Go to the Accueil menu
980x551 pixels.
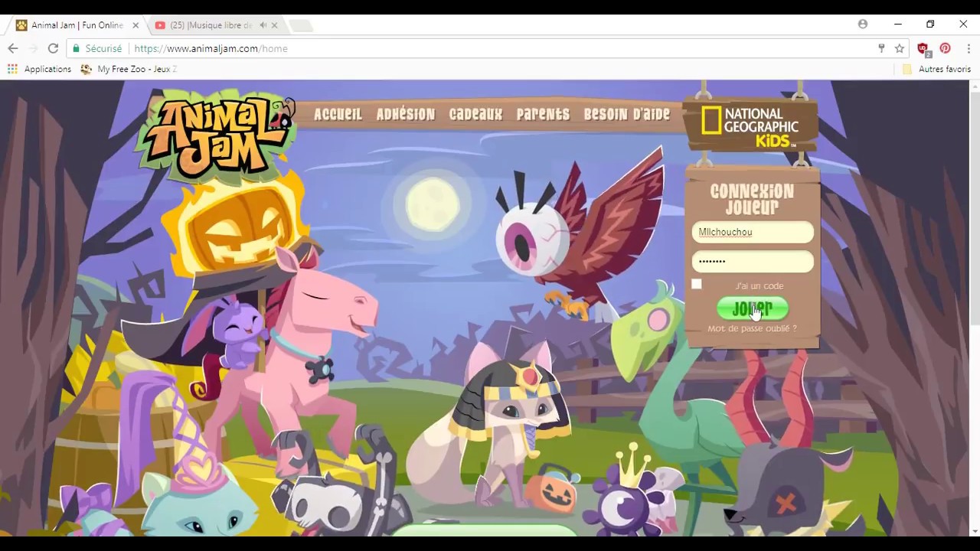click(338, 114)
